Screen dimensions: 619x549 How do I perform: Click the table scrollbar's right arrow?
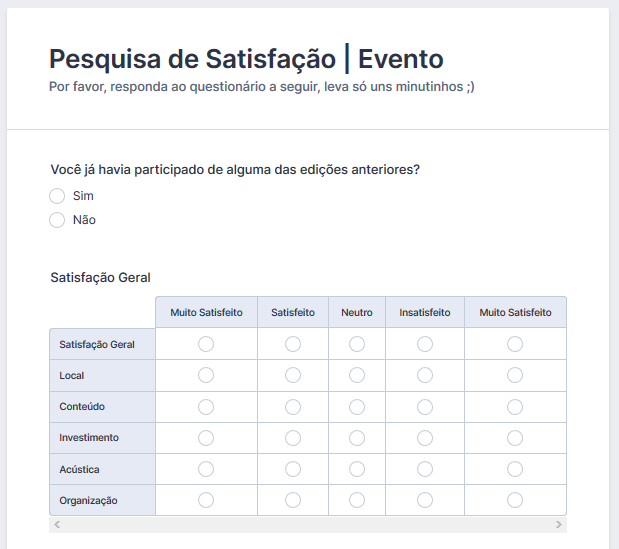(559, 524)
